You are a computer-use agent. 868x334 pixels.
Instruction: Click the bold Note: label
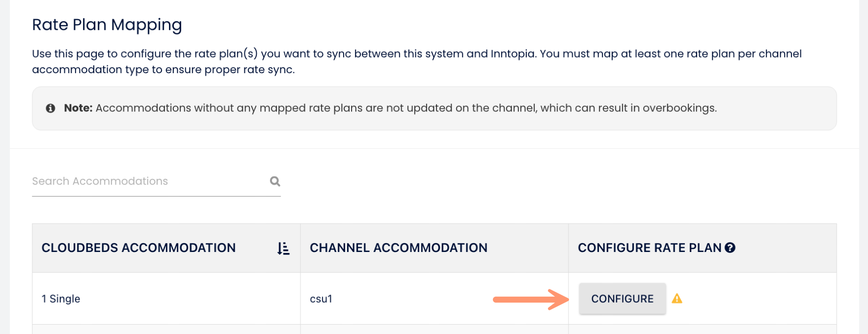[x=78, y=108]
